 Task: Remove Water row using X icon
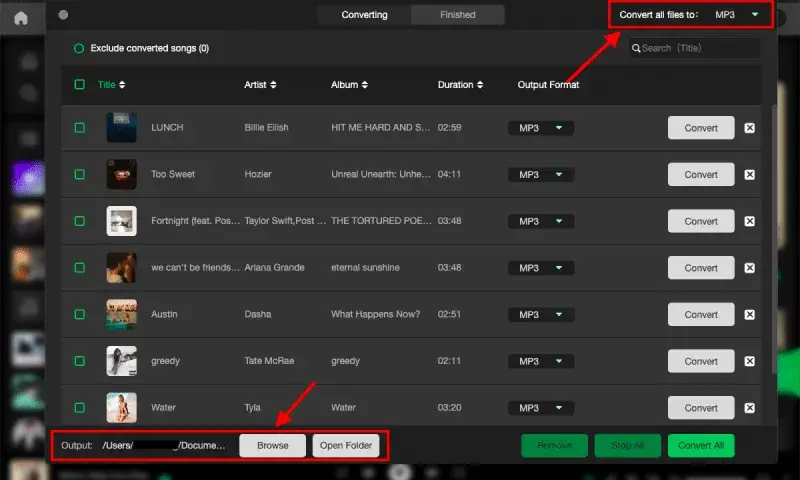click(x=749, y=408)
